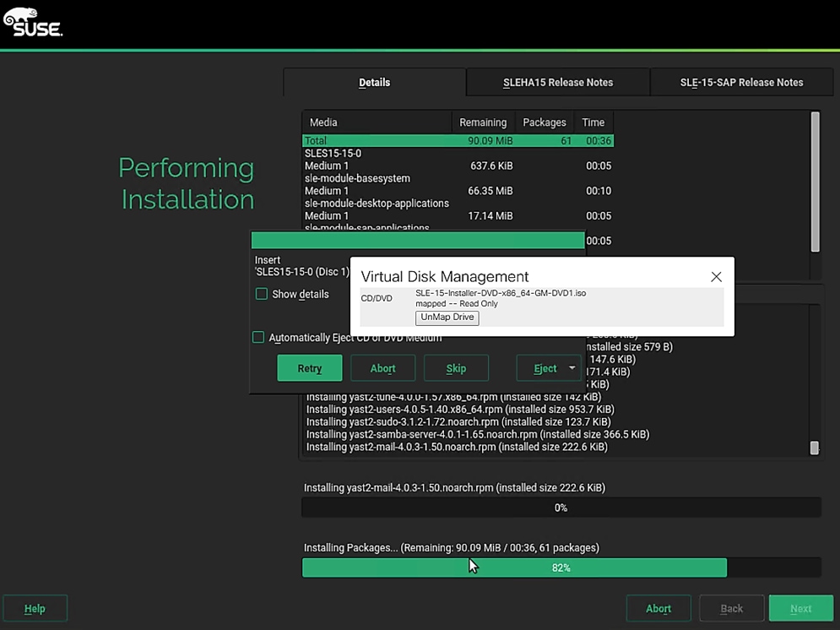Click the yast2-samba-server log line

pos(478,434)
